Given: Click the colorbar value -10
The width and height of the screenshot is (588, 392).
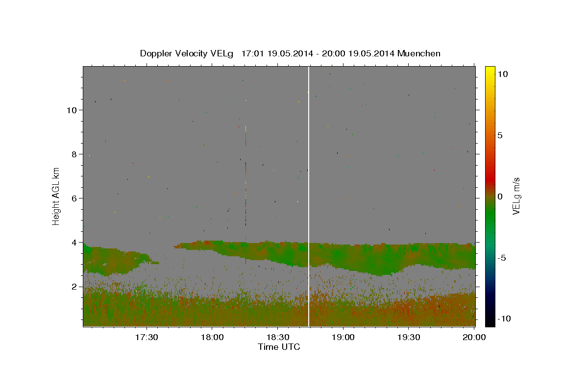Looking at the screenshot, I should tap(503, 319).
